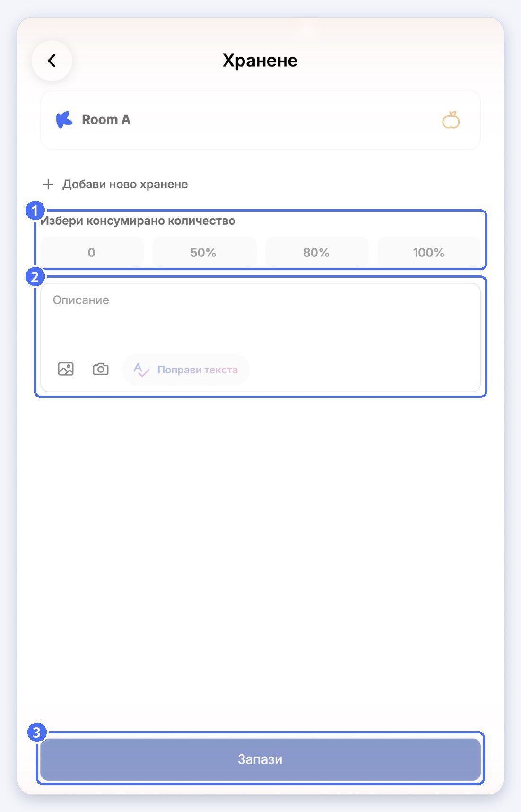Click annotation marker number 2
The height and width of the screenshot is (812, 521).
coord(35,276)
